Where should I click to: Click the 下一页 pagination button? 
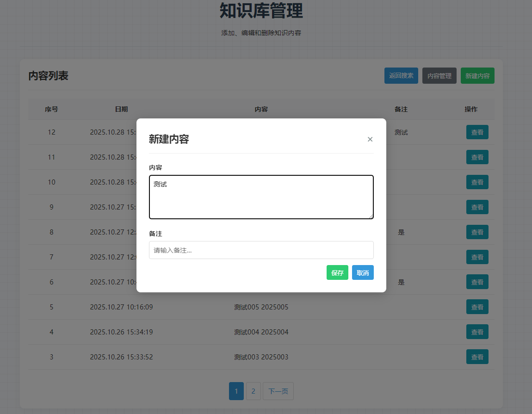coord(278,391)
